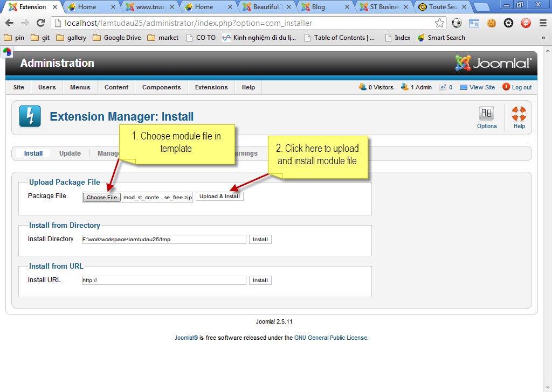Click the cookie extension icon
The image size is (552, 392).
[491, 23]
